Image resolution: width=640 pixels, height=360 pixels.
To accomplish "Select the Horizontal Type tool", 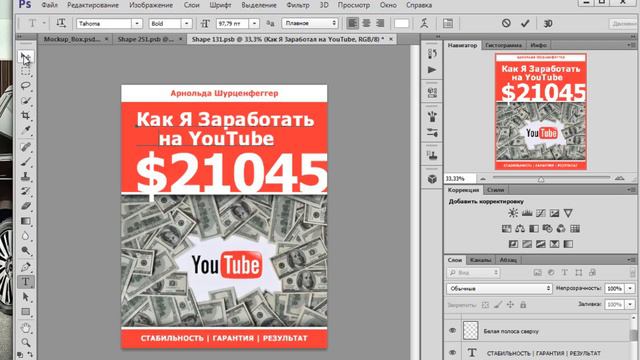I will (25, 282).
